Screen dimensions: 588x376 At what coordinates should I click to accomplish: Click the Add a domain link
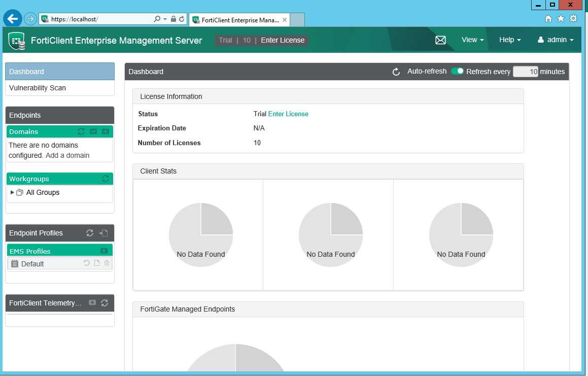[x=67, y=155]
